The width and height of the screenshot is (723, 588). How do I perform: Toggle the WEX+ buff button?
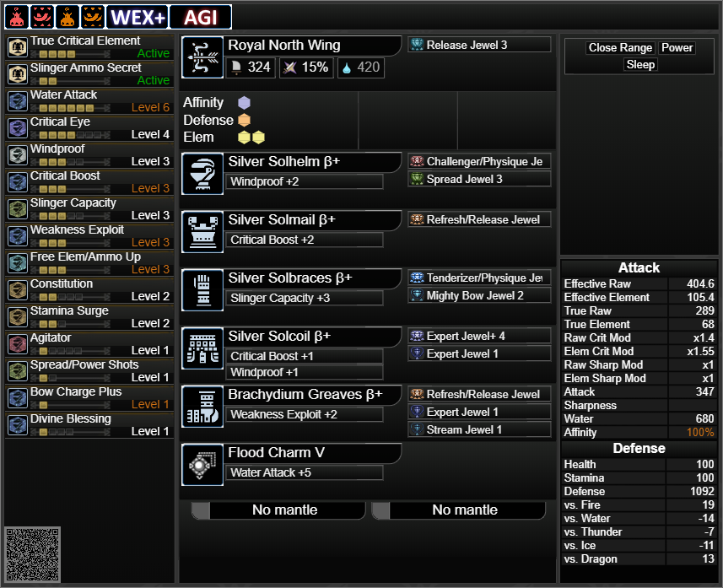tap(138, 17)
